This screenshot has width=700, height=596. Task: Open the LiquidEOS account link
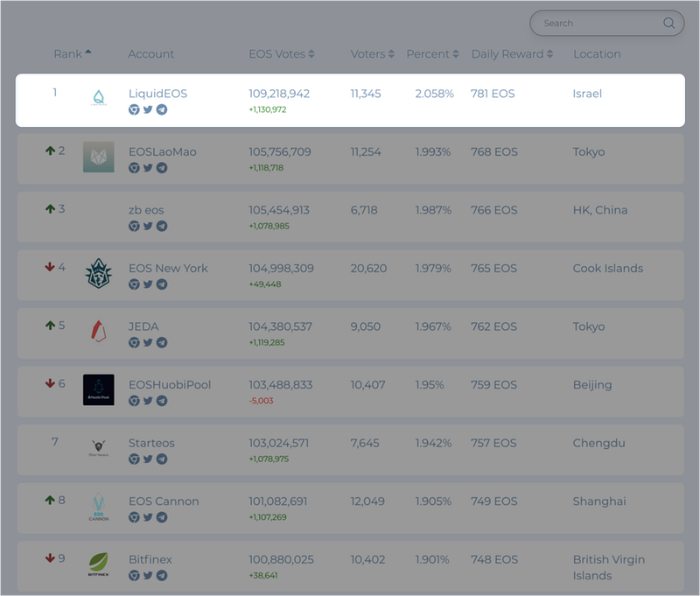(x=157, y=94)
